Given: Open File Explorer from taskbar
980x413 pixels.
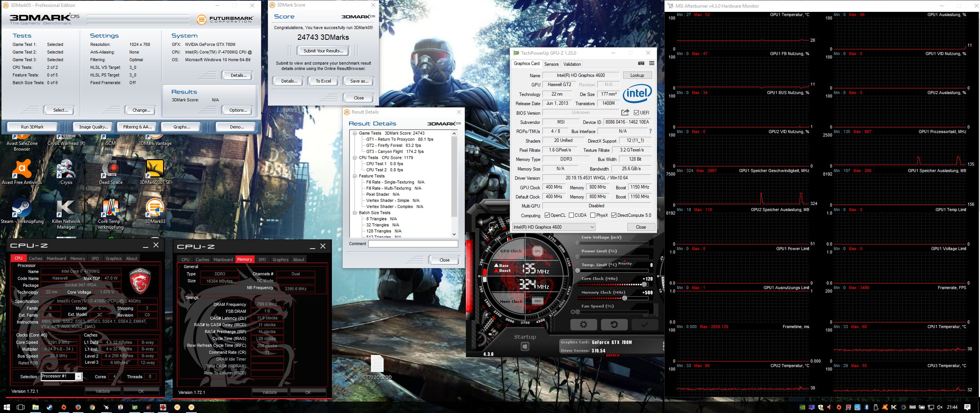Looking at the screenshot, I should [35, 407].
